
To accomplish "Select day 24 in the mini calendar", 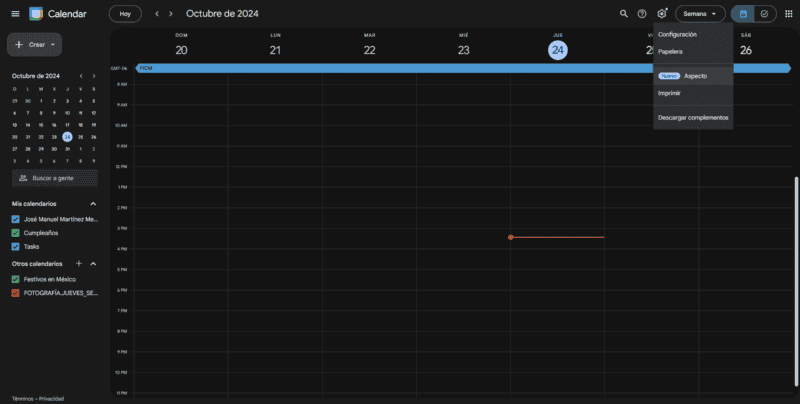I will click(x=67, y=137).
